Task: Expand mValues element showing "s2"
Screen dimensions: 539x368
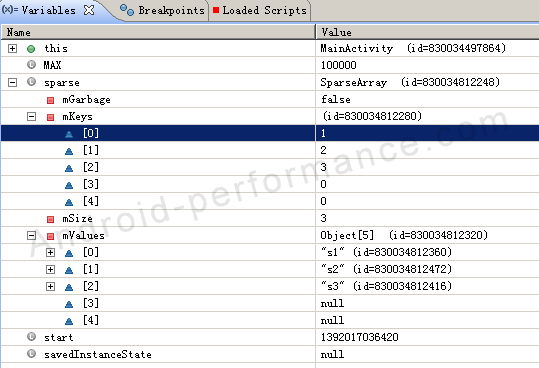Action: [x=51, y=269]
